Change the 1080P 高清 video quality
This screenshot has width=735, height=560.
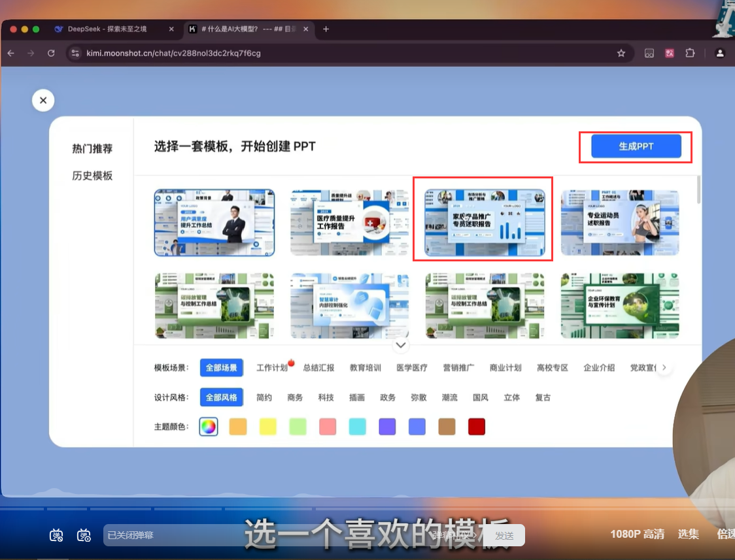637,535
